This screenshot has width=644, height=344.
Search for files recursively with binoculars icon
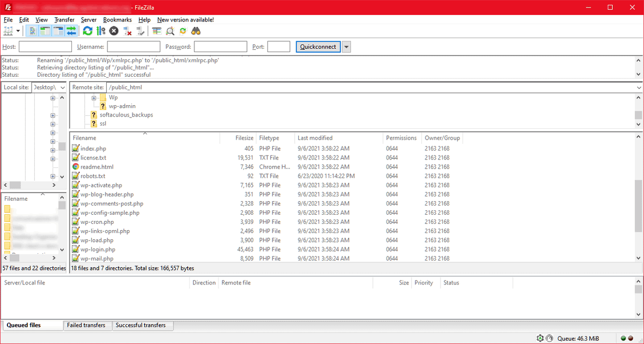[196, 31]
